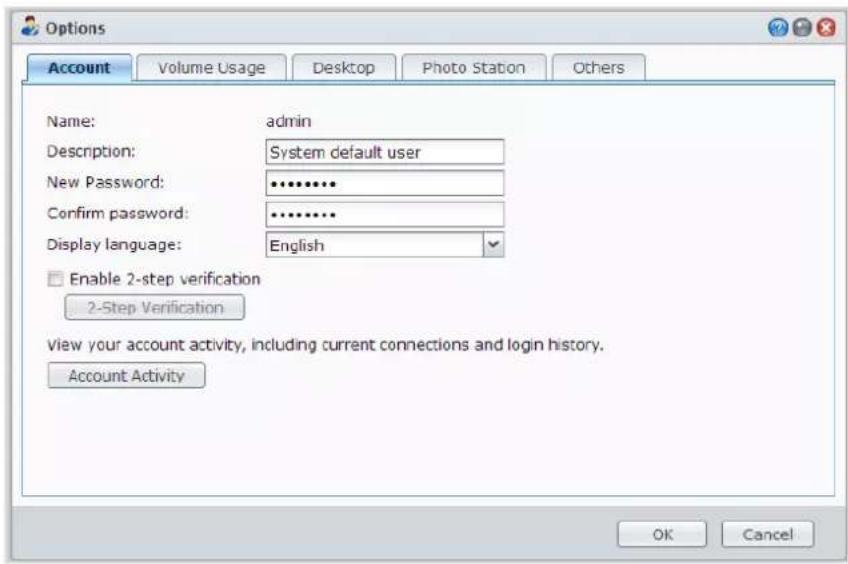Screen dimensions: 848x564
Task: Open Account Activity
Action: coord(127,375)
